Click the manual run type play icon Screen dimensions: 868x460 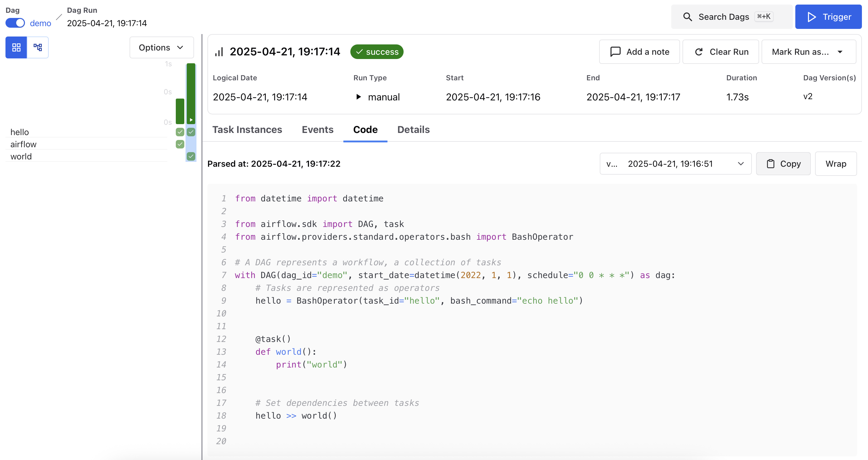[358, 97]
